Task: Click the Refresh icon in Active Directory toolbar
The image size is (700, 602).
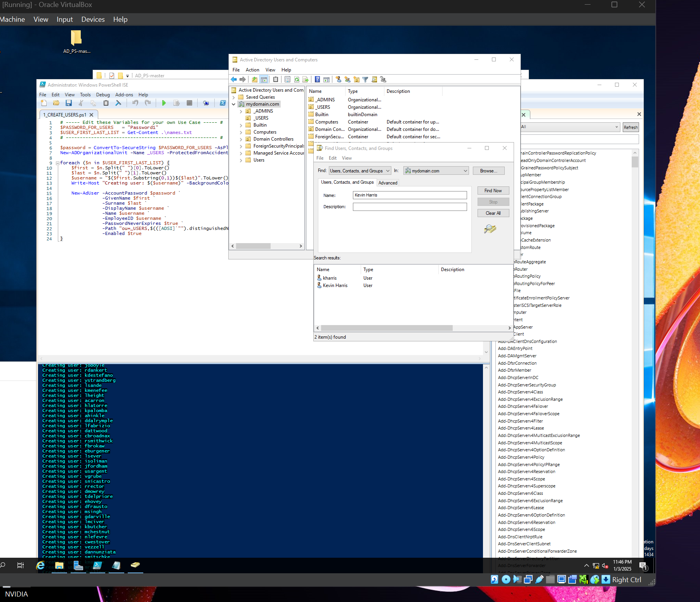Action: 297,79
